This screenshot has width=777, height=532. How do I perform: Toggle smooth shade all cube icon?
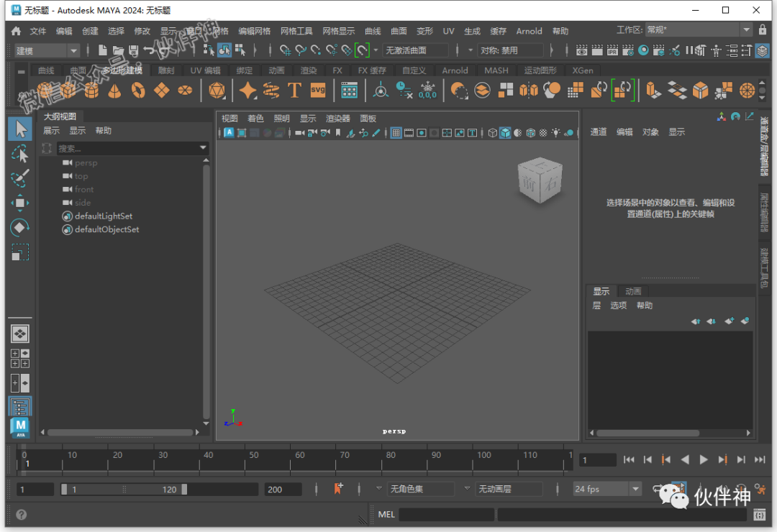[x=505, y=133]
